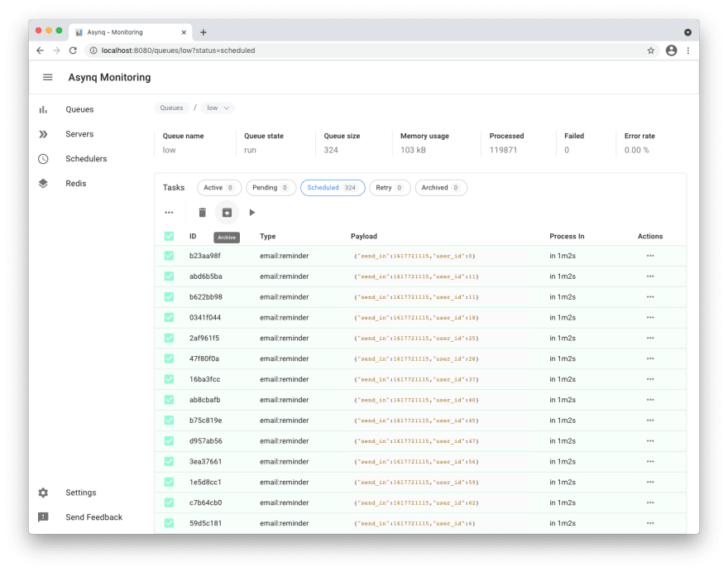Go to Servers in sidebar
The width and height of the screenshot is (728, 572).
tap(79, 134)
